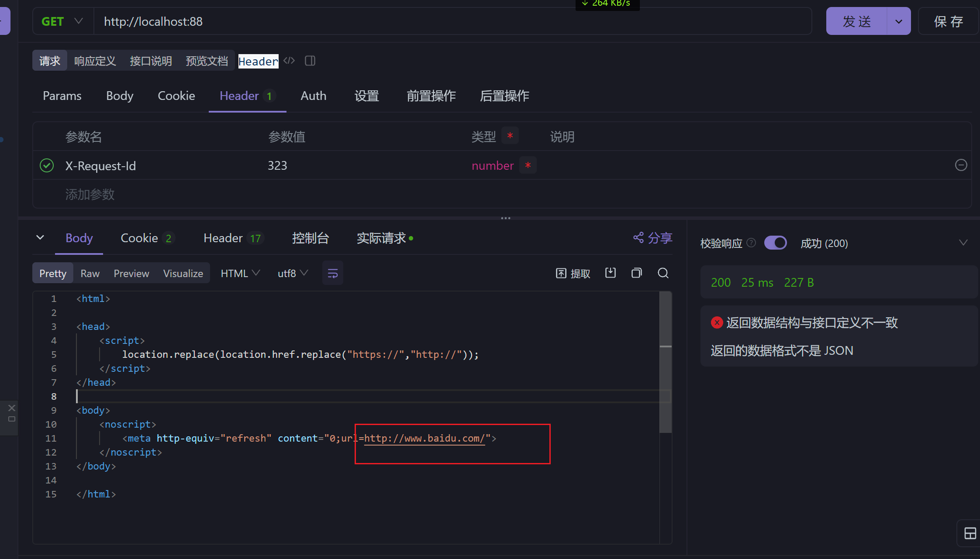
Task: Collapse the response panel chevron
Action: click(40, 237)
